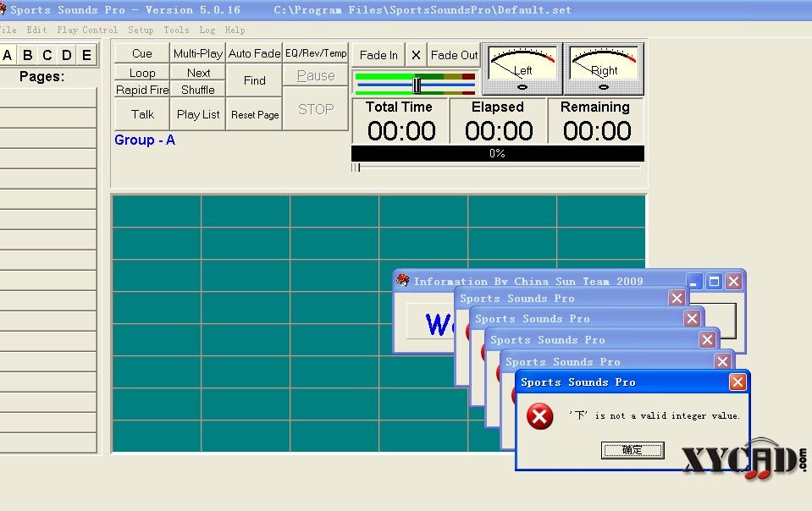Viewport: 812px width, 511px height.
Task: Click the Right VU meter
Action: pyautogui.click(x=604, y=69)
